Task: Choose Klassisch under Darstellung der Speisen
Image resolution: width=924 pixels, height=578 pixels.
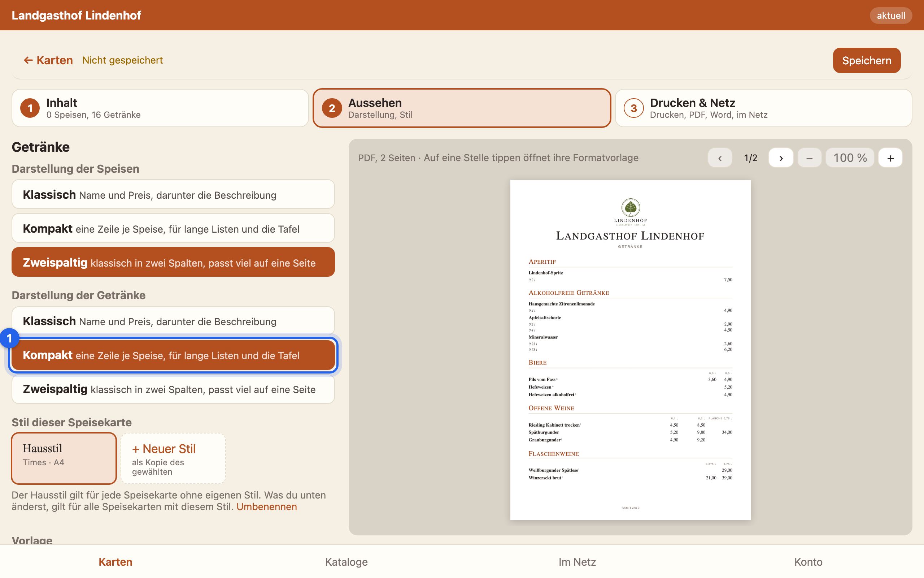Action: pos(173,194)
